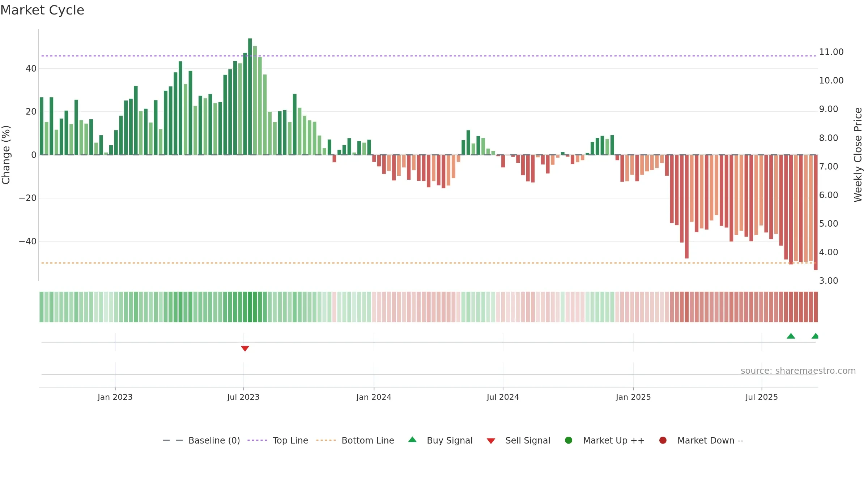Click the darkest green heatmap cell near Jul 2023
The image size is (868, 488).
click(x=250, y=307)
